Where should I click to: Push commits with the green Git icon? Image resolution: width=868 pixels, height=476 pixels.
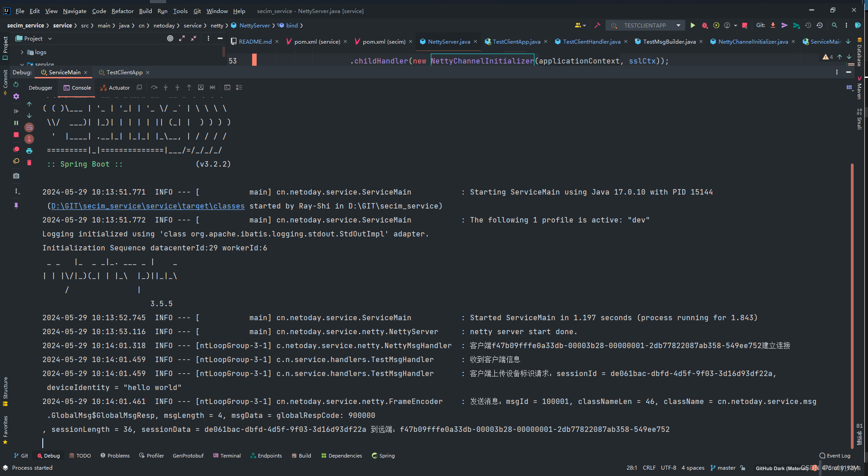pos(796,26)
